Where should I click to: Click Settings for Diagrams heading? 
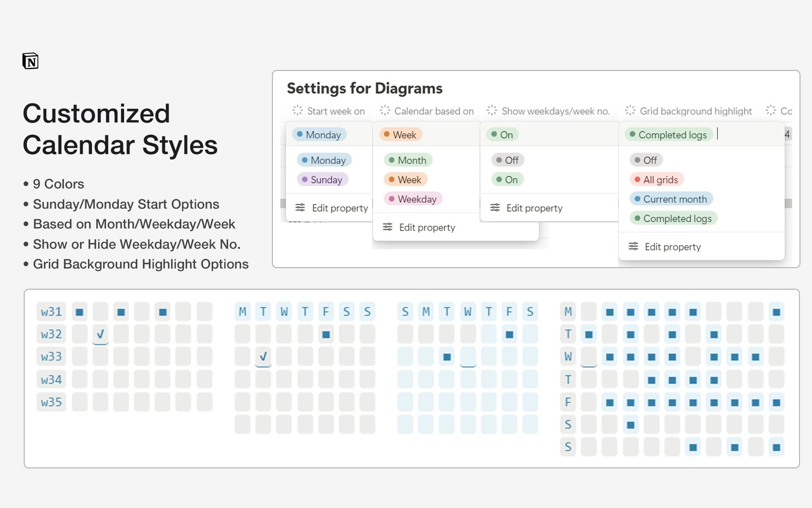click(365, 88)
